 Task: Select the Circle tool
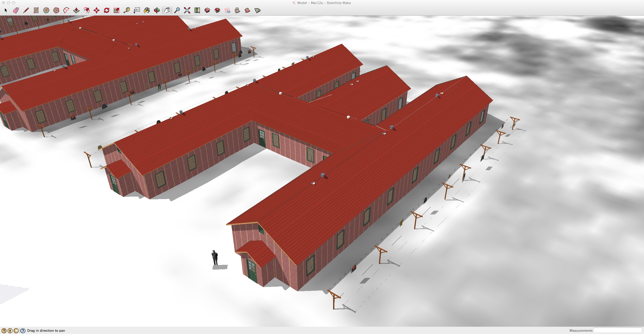[46, 10]
